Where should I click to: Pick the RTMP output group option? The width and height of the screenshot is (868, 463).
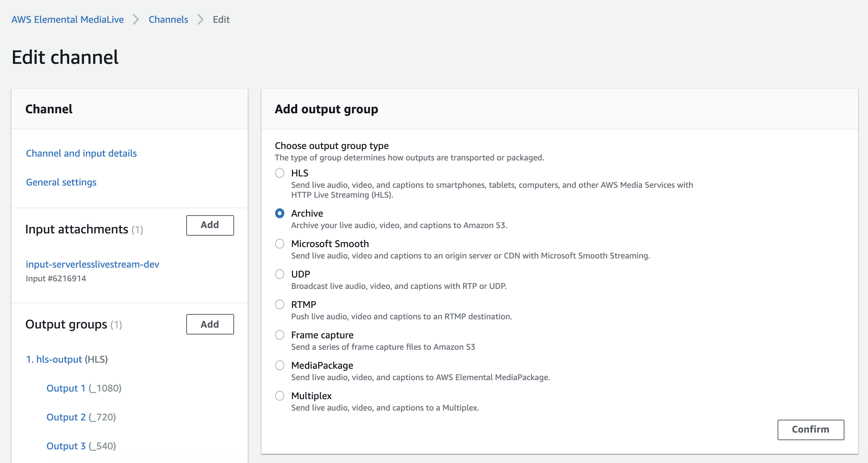pyautogui.click(x=280, y=305)
